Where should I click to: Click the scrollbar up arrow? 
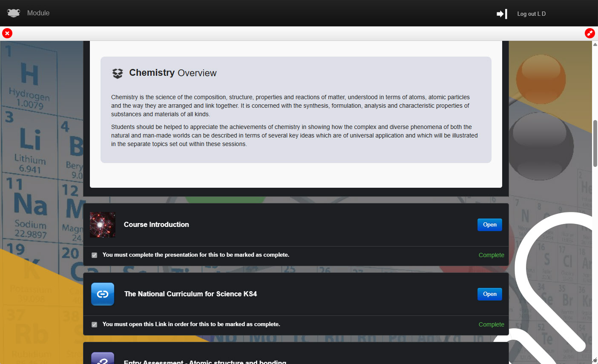tap(595, 44)
